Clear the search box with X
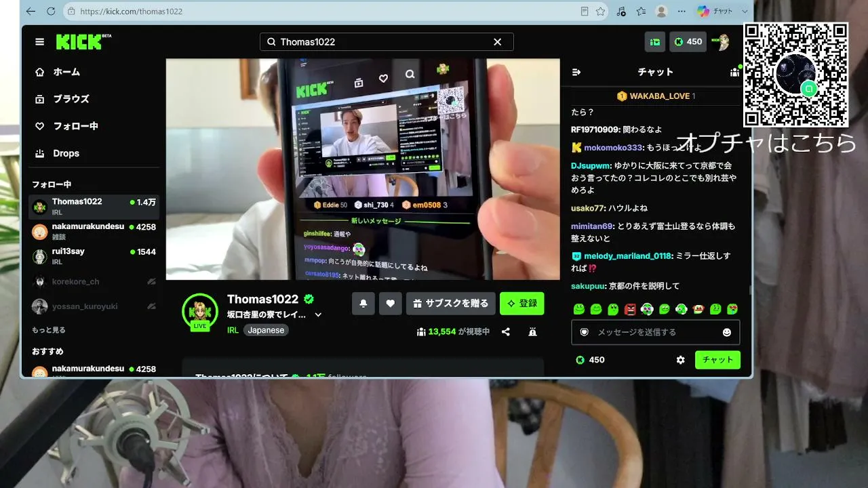This screenshot has width=868, height=488. click(x=497, y=42)
